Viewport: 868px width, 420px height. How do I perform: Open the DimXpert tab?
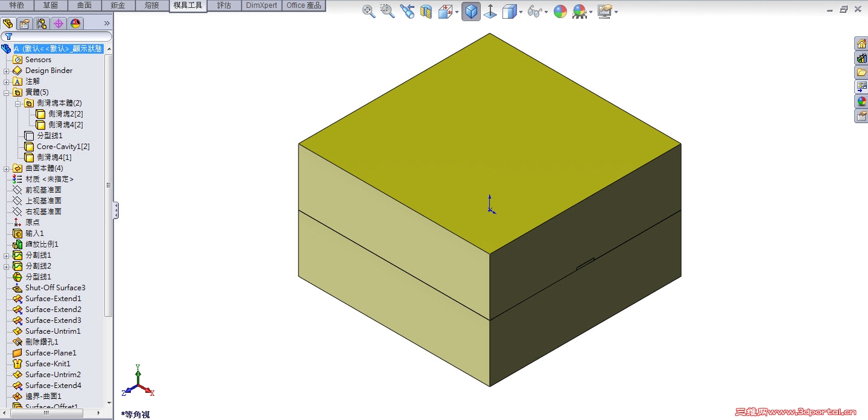pyautogui.click(x=262, y=5)
